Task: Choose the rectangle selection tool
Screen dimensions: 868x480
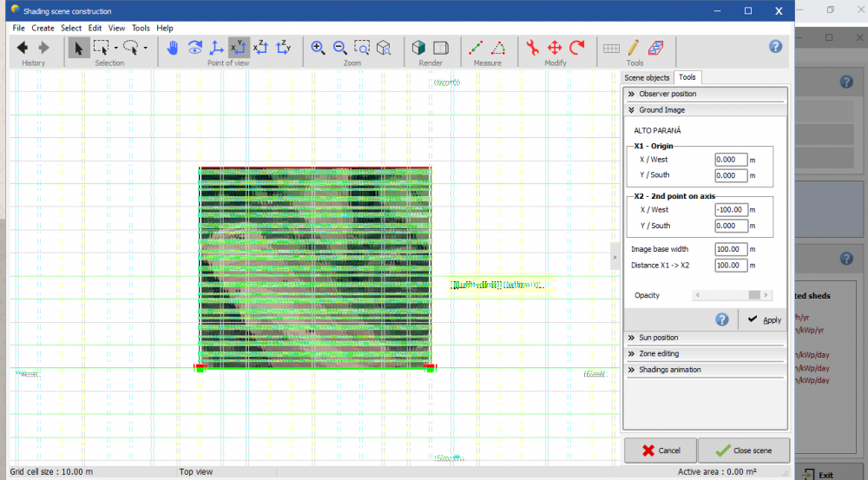Action: pos(102,48)
